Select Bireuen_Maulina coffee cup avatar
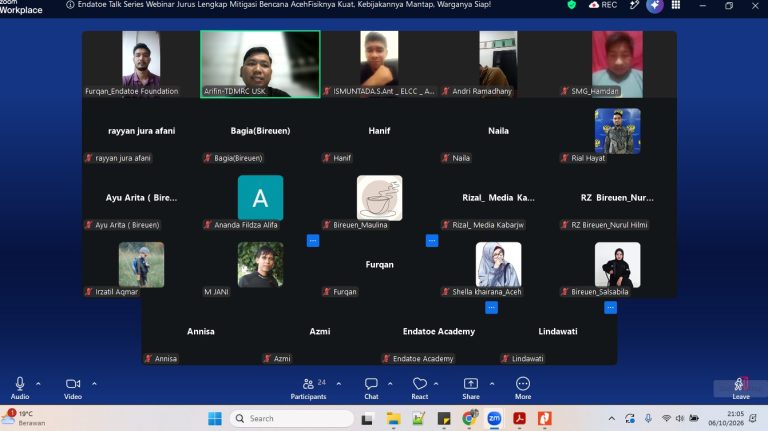The image size is (768, 431). click(x=379, y=198)
